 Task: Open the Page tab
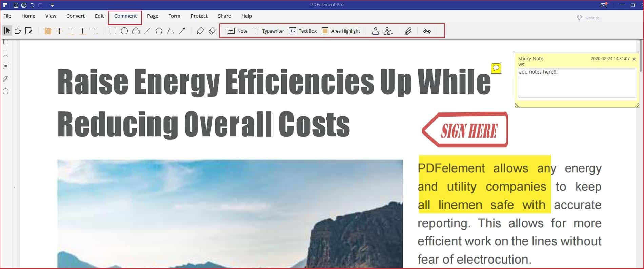pyautogui.click(x=153, y=16)
